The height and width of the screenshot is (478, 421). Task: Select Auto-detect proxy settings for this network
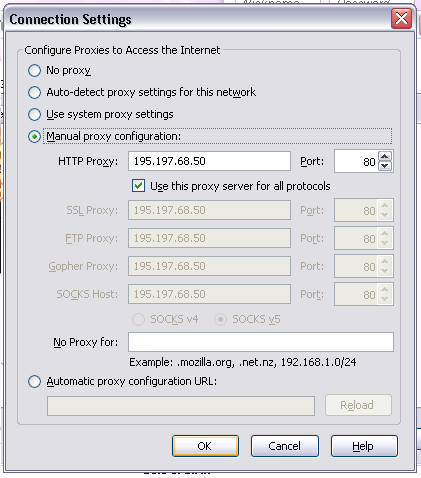[x=34, y=92]
